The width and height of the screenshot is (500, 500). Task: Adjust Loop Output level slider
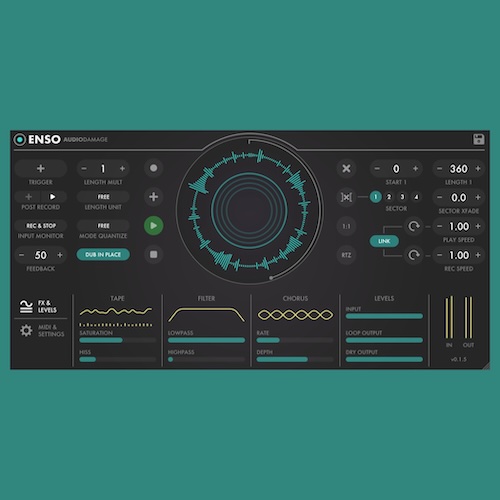click(x=384, y=340)
